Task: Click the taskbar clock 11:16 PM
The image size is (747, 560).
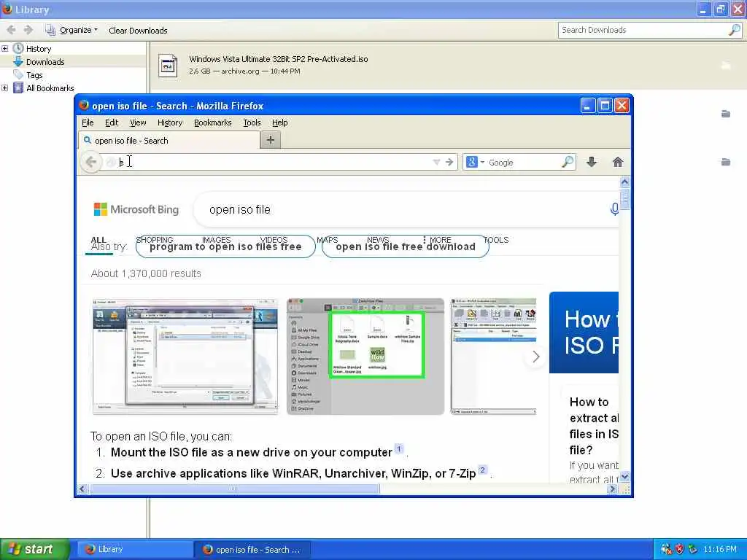Action: tap(720, 549)
